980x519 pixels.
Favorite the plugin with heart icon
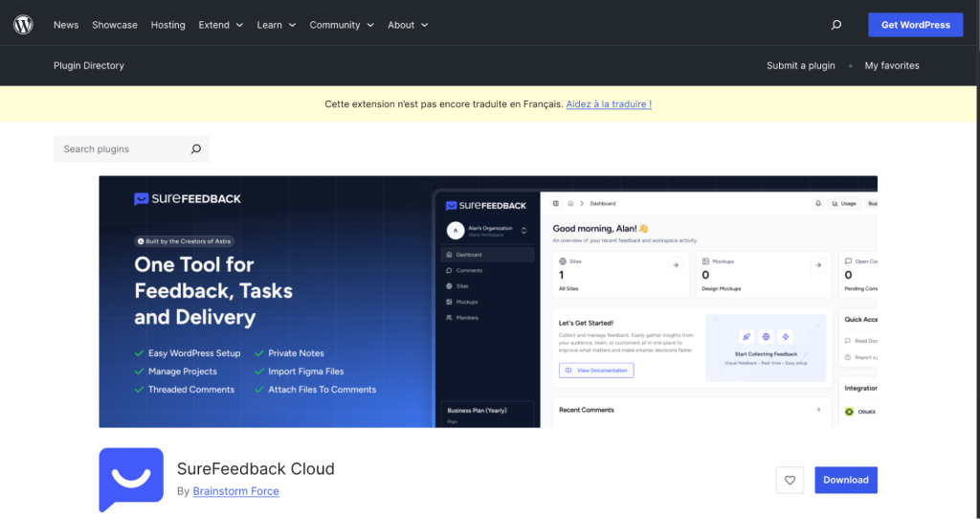click(790, 480)
